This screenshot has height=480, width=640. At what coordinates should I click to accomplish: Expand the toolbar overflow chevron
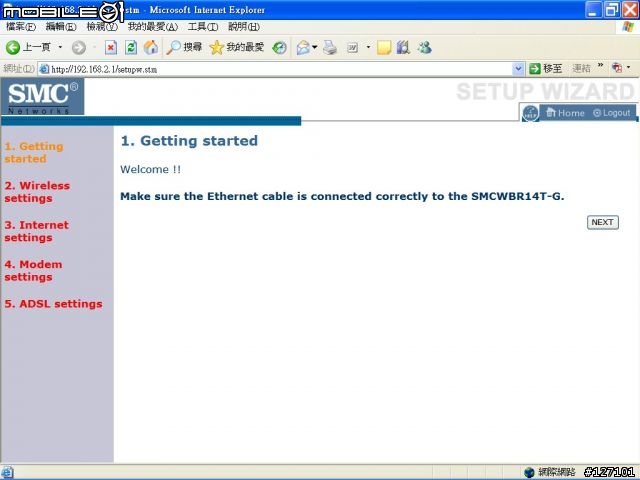600,65
